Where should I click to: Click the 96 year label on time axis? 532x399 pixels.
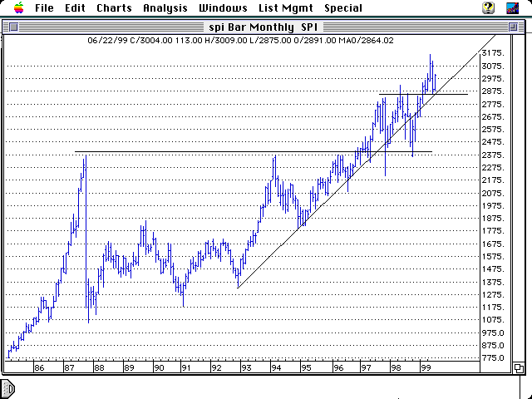click(x=338, y=367)
